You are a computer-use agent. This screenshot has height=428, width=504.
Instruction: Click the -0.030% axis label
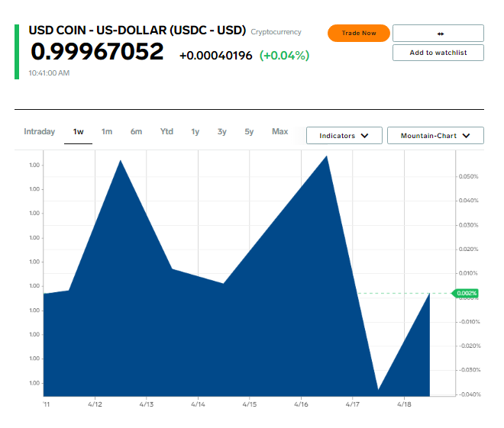click(470, 370)
